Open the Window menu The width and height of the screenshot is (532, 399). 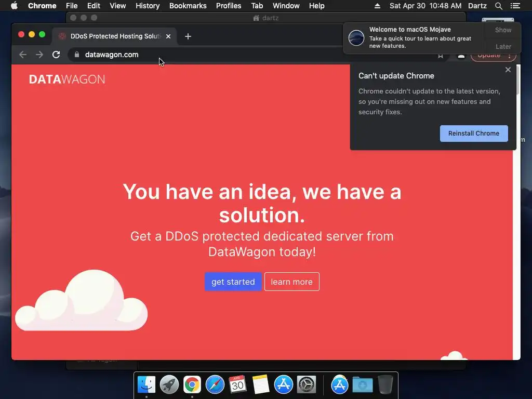click(286, 6)
